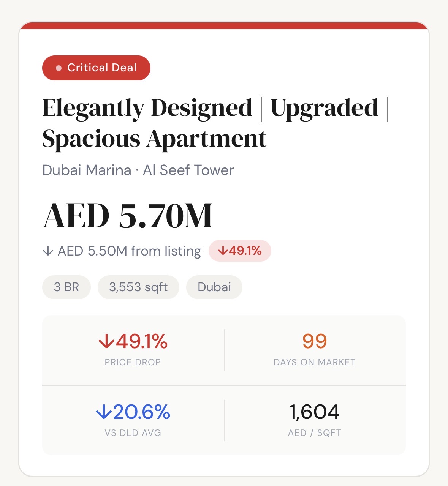This screenshot has width=448, height=486.
Task: Click the Dubai Marina · Al Seef Tower location
Action: (138, 170)
